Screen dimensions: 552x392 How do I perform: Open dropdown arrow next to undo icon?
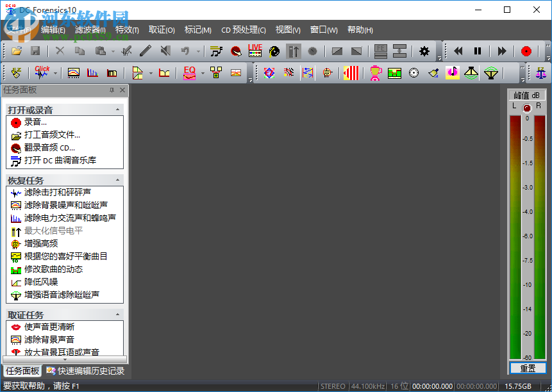click(198, 52)
